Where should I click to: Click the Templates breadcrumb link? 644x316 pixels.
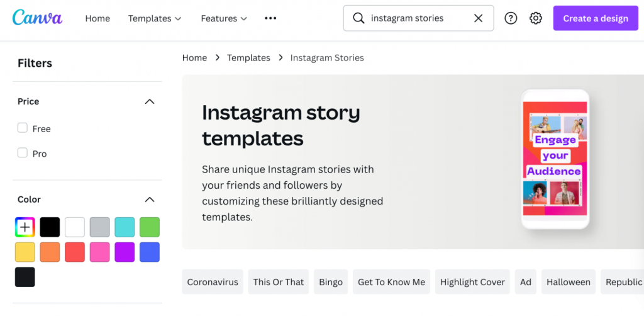tap(248, 58)
